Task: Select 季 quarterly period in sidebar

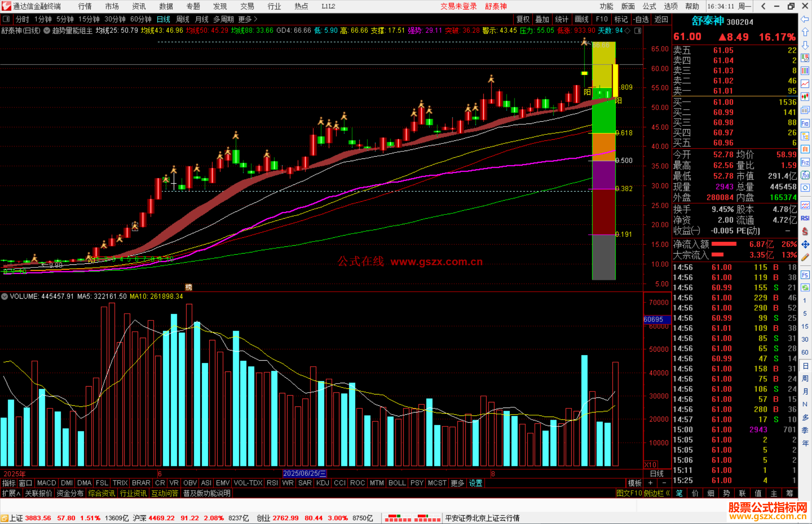Action: (805, 430)
